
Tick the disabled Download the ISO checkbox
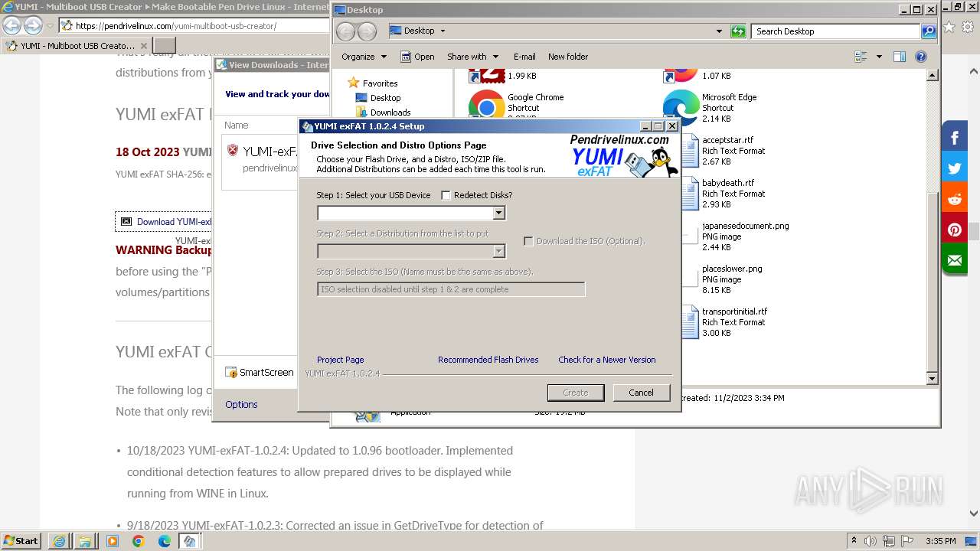(528, 241)
